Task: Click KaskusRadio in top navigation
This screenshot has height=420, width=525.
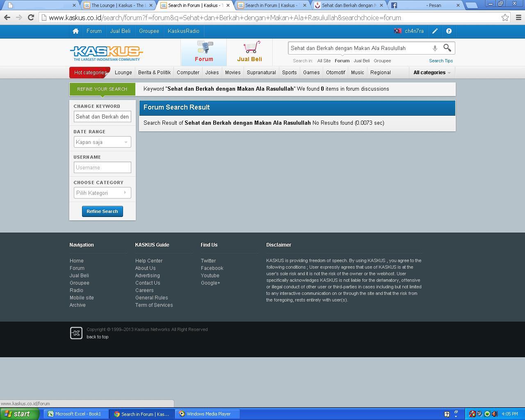Action: coord(183,31)
